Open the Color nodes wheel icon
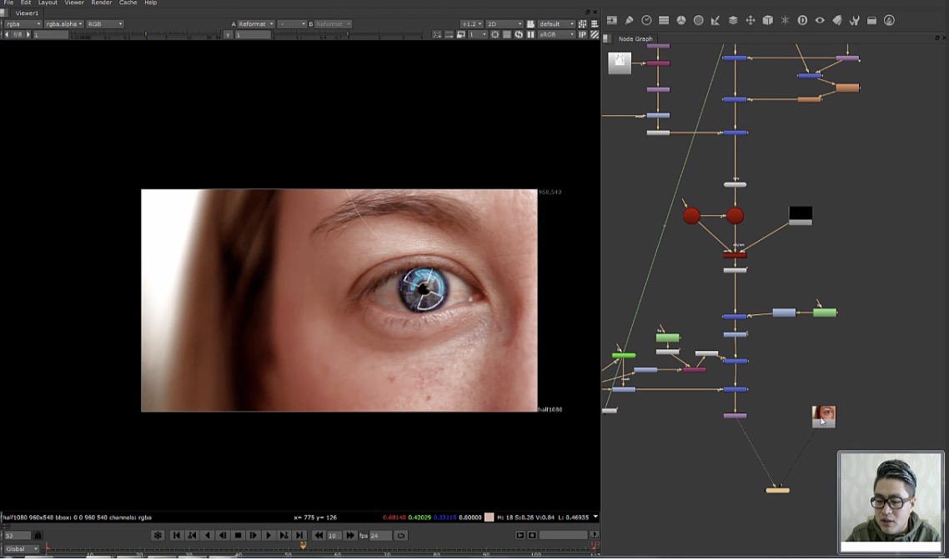This screenshot has width=949, height=560. tap(680, 20)
